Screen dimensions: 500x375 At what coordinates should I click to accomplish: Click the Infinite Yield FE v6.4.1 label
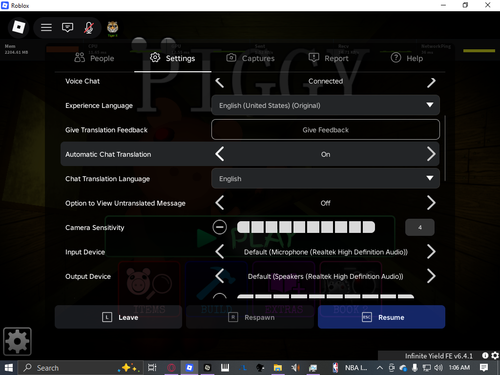(x=439, y=356)
